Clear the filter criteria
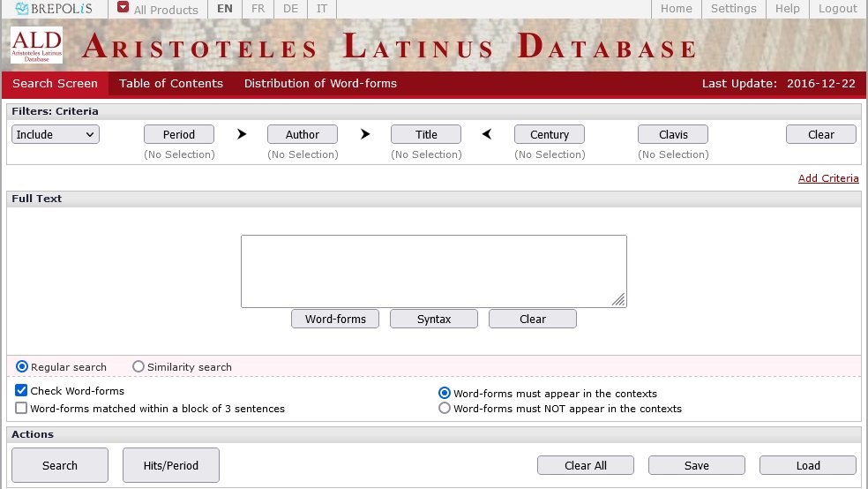 [821, 134]
